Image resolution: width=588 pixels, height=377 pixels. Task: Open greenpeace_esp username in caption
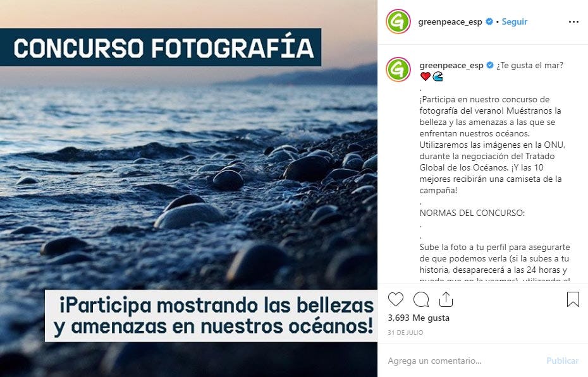(451, 65)
